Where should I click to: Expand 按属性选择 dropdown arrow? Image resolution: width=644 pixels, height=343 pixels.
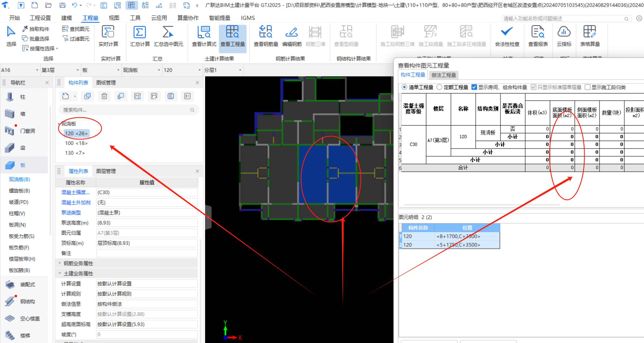pos(57,49)
